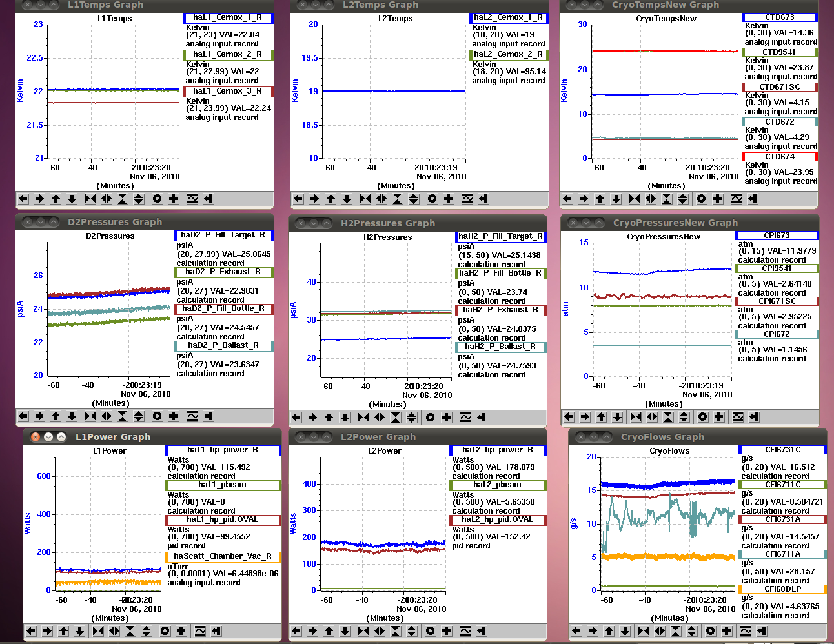Click the wave-line icon in CryoTempsNew toolbar
The width and height of the screenshot is (834, 644).
tap(737, 199)
